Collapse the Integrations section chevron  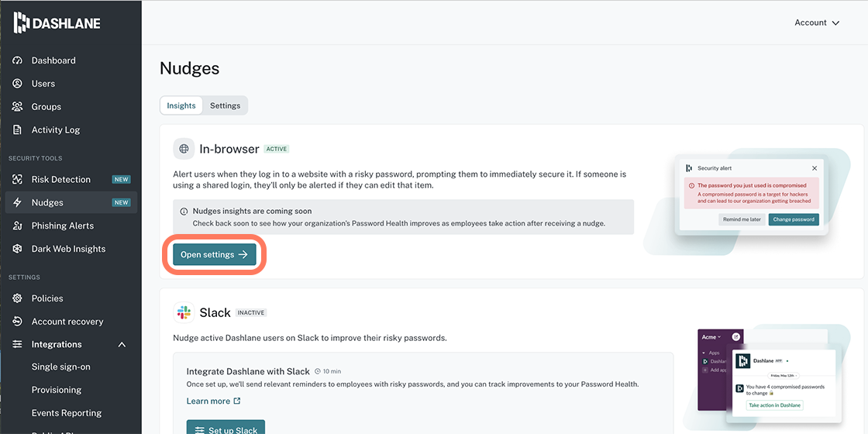pyautogui.click(x=122, y=344)
